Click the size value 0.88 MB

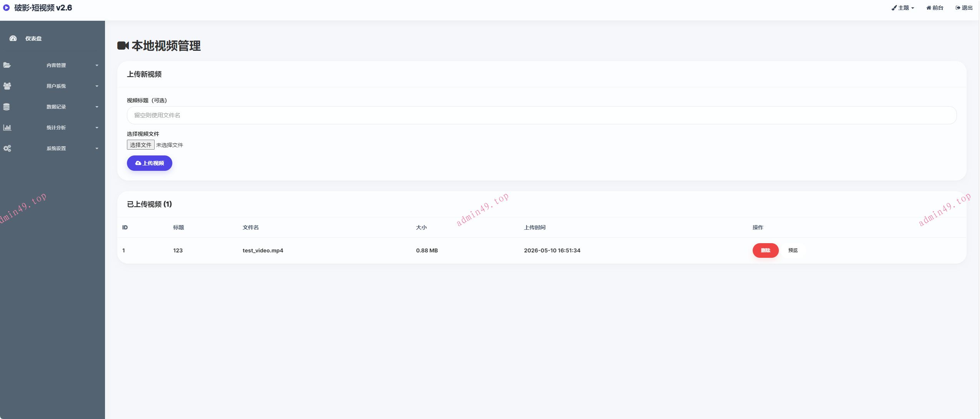pyautogui.click(x=427, y=250)
